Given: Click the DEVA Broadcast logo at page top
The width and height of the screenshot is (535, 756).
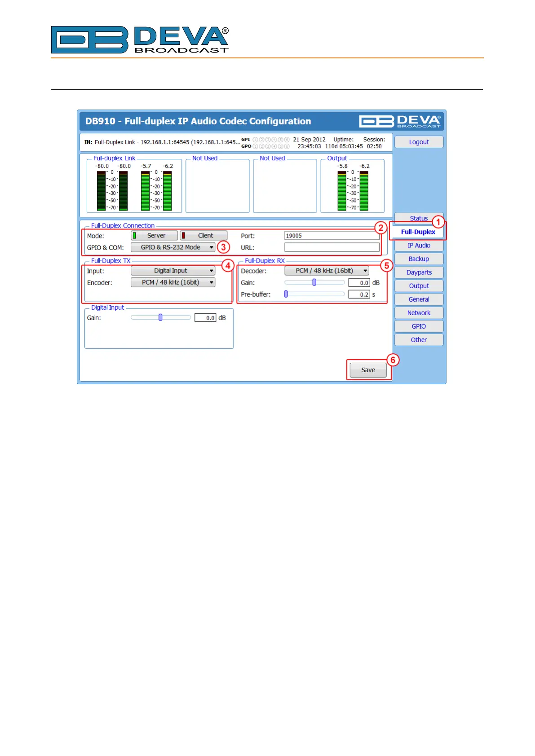Looking at the screenshot, I should coord(140,40).
